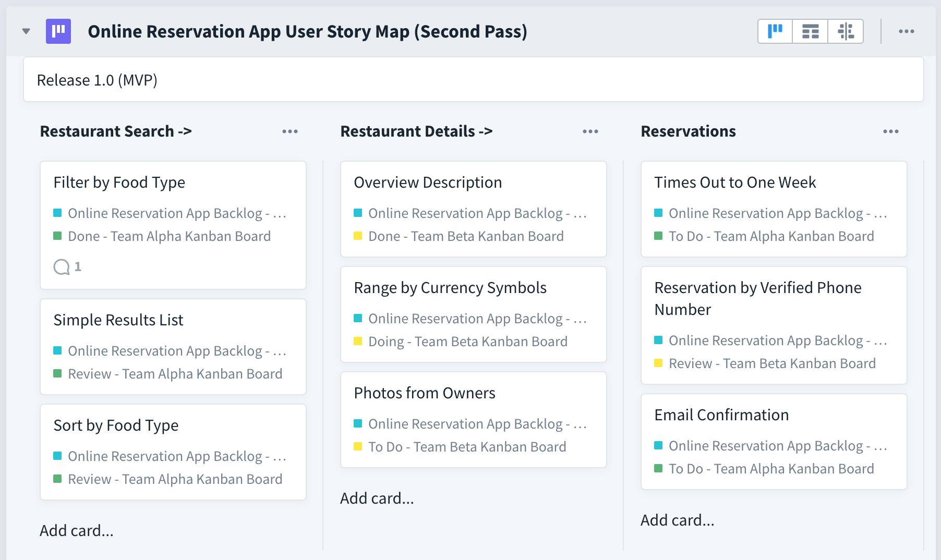Open the Email Confirmation card
The height and width of the screenshot is (560, 941).
[x=721, y=415]
